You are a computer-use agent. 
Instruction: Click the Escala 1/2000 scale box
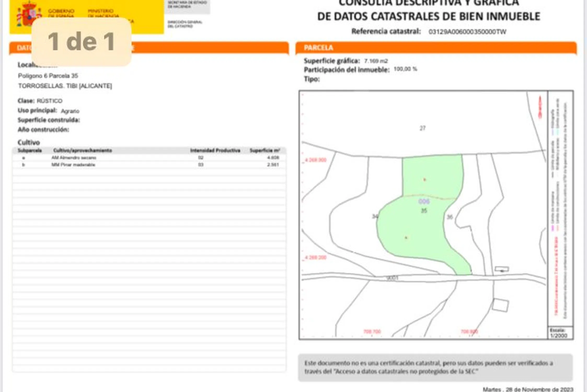pyautogui.click(x=560, y=333)
